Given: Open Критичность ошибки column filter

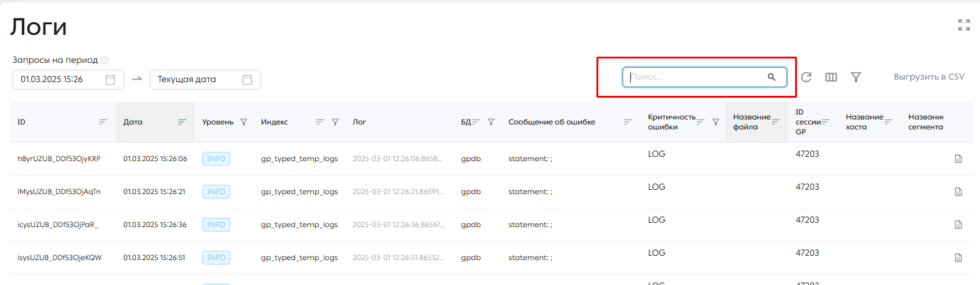Looking at the screenshot, I should click(x=715, y=122).
